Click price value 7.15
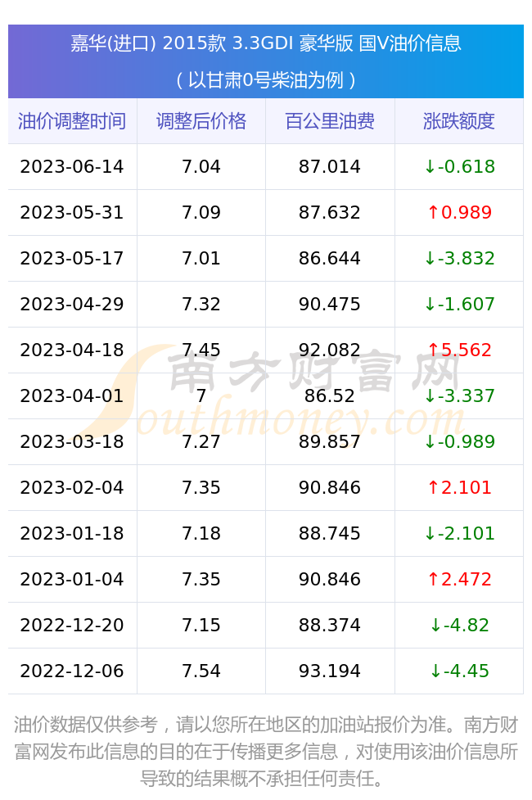 coord(201,626)
